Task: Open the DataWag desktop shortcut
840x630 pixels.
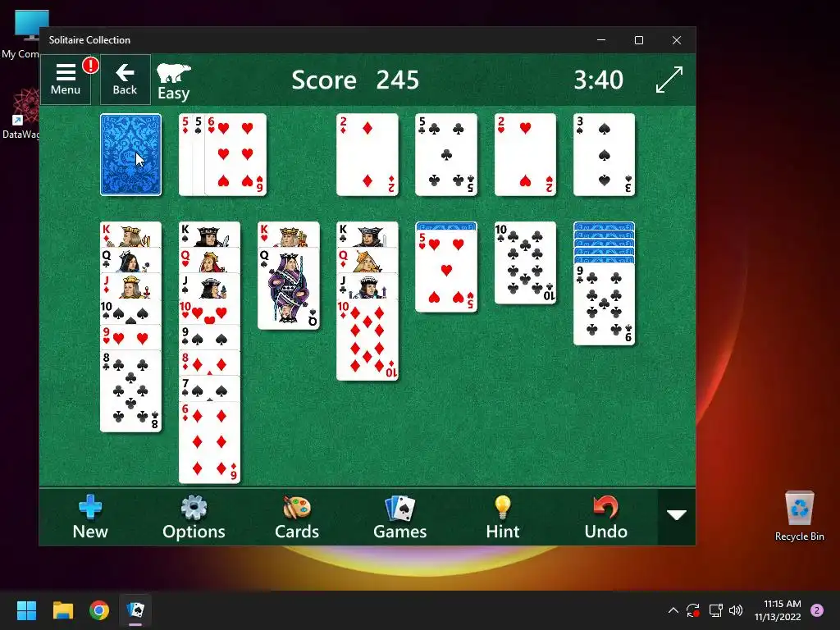Action: tap(21, 113)
